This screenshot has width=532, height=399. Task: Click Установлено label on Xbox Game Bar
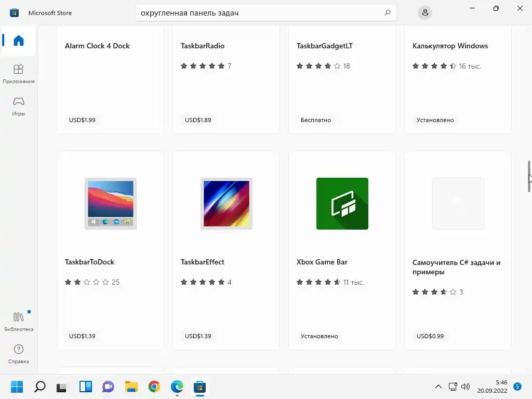(x=320, y=336)
